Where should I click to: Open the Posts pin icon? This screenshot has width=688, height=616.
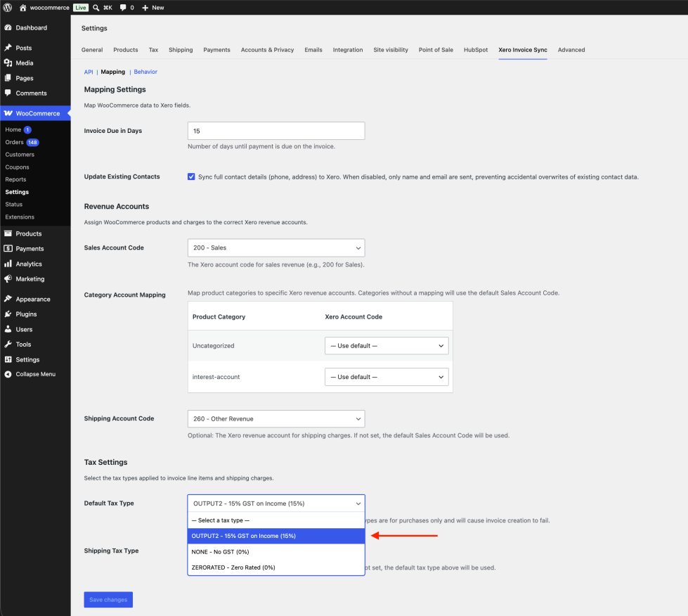8,48
